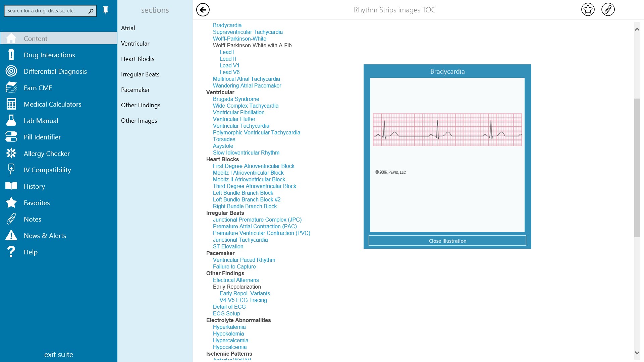Jump to the Heart Blocks section
The height and width of the screenshot is (362, 644).
pyautogui.click(x=138, y=59)
